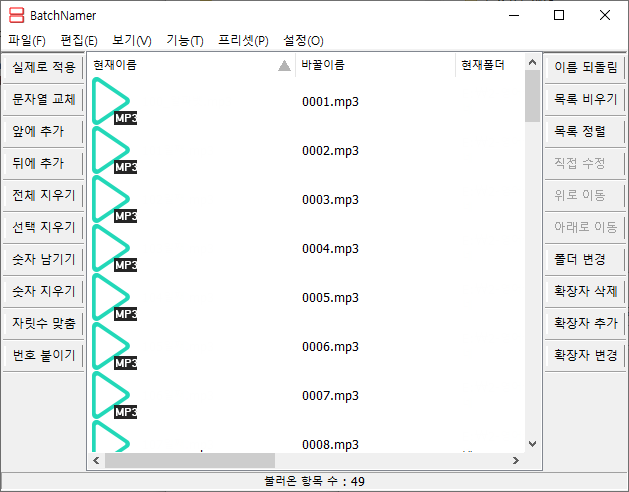Click the 불러온 항목 수 : 49 status text

[x=314, y=481]
